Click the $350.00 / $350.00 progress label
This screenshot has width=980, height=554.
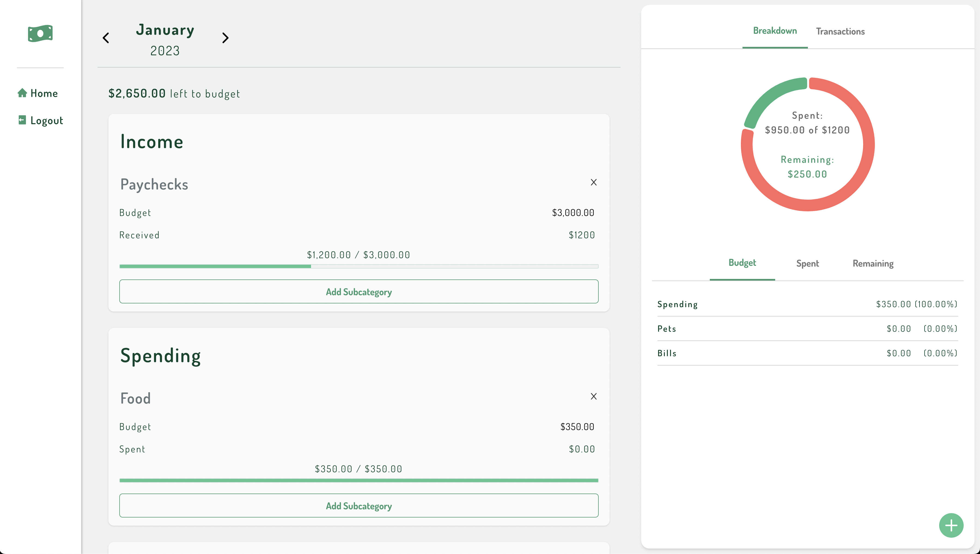pos(358,469)
